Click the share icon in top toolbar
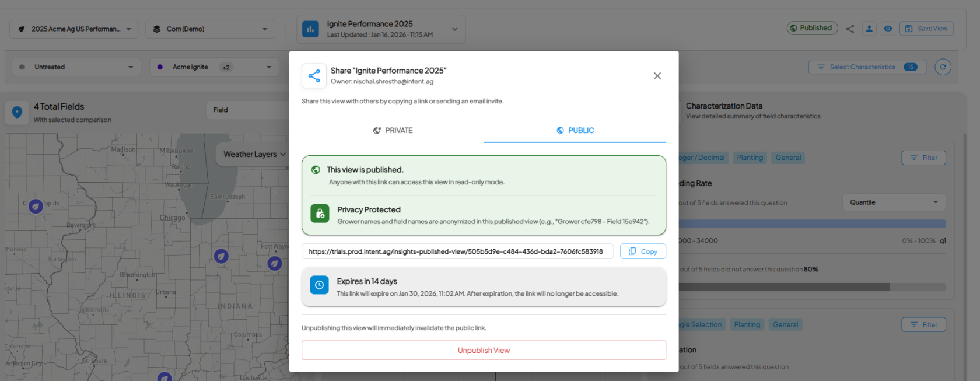This screenshot has width=980, height=381. (850, 29)
